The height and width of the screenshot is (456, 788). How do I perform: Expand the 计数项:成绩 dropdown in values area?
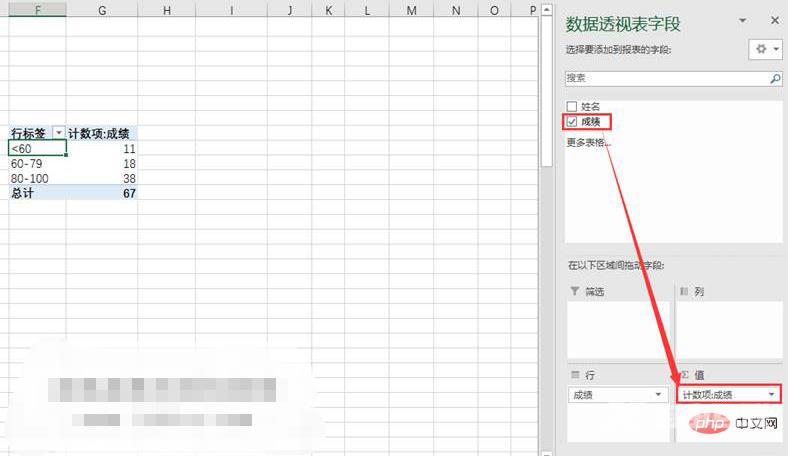(x=771, y=395)
